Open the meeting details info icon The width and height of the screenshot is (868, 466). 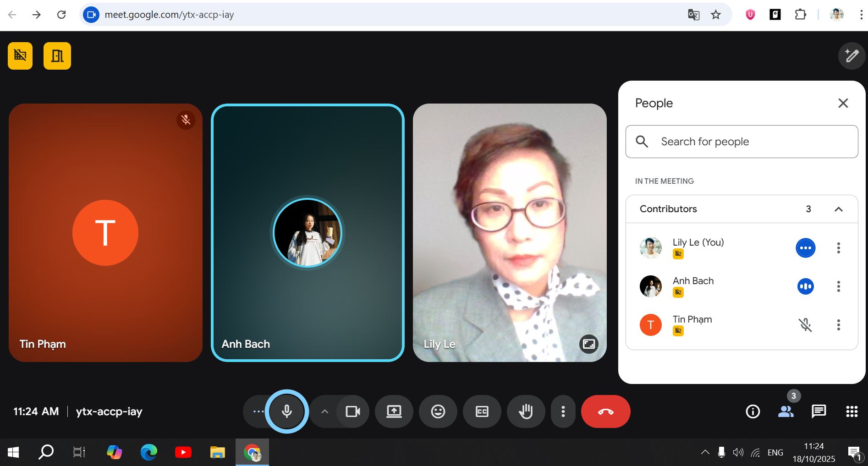pos(753,411)
